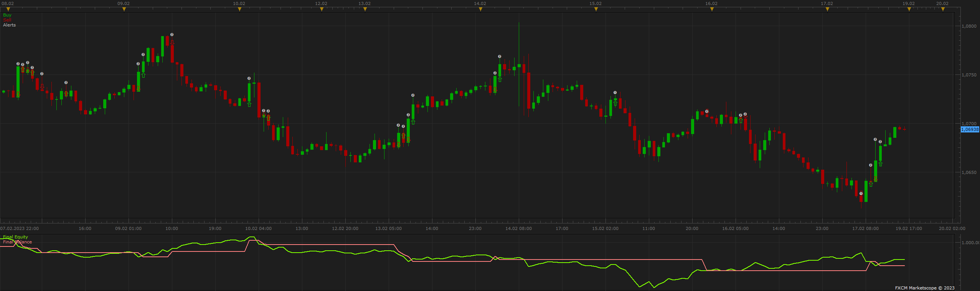Click the 08.02 day marker triangle
The height and width of the screenshot is (291, 980).
[x=8, y=9]
